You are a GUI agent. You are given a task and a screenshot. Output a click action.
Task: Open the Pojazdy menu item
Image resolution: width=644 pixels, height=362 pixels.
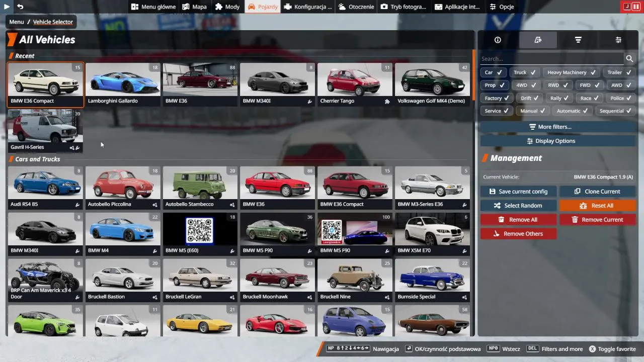262,7
